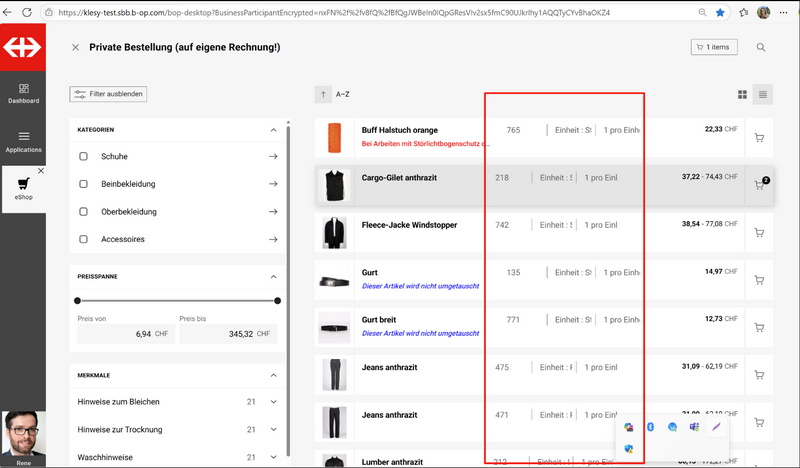Click the Filter ausblenden button
Screen dimensions: 800x468
(109, 94)
